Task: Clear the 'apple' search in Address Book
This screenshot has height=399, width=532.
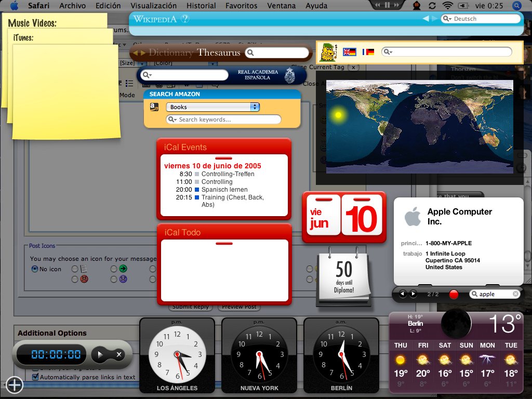Action: 515,294
